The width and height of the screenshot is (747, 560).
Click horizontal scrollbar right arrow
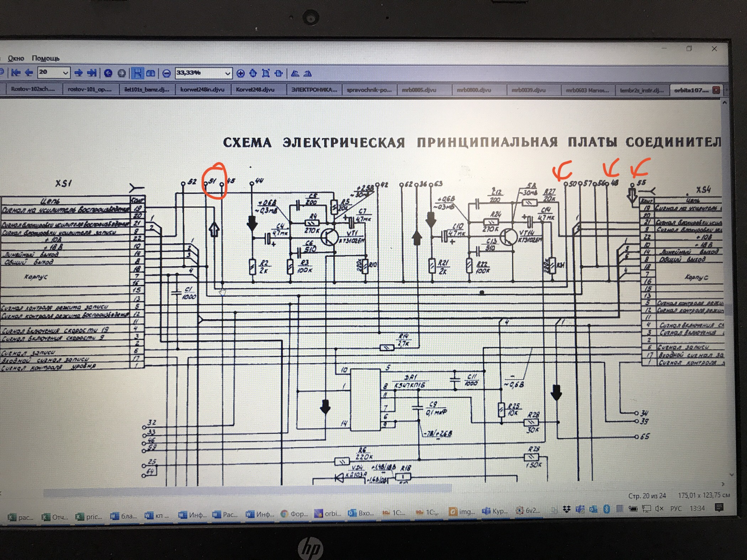[x=723, y=484]
